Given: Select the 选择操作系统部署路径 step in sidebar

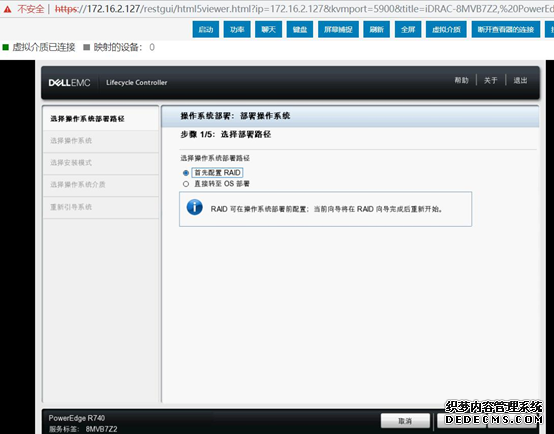Looking at the screenshot, I should [x=101, y=118].
